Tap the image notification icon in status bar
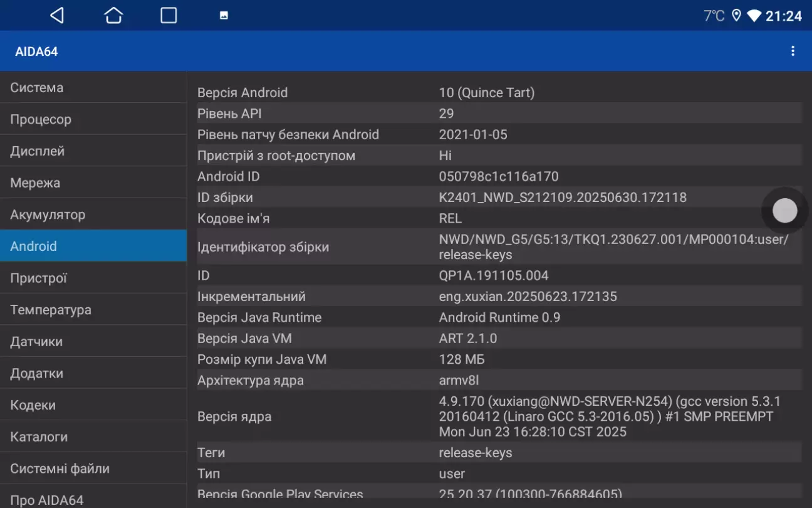Viewport: 812px width, 508px height. click(x=224, y=16)
